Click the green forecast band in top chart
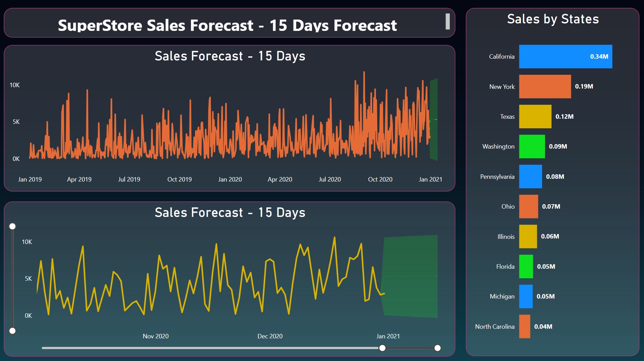This screenshot has width=644, height=361. point(434,119)
